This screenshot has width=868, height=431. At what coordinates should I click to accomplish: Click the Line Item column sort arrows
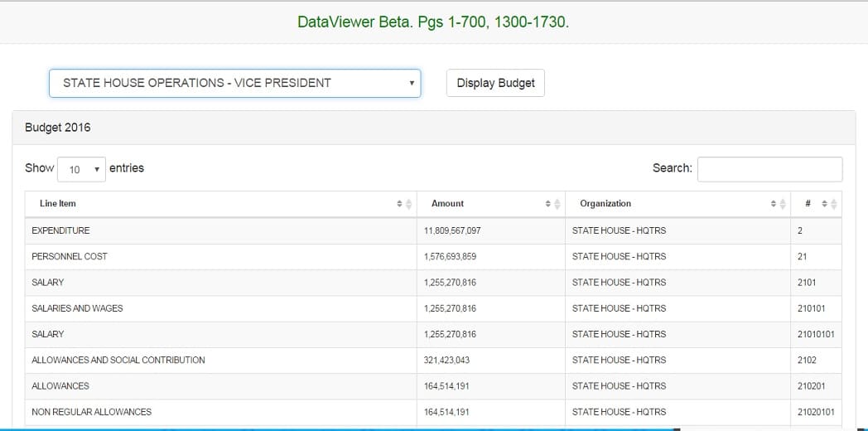click(x=404, y=204)
